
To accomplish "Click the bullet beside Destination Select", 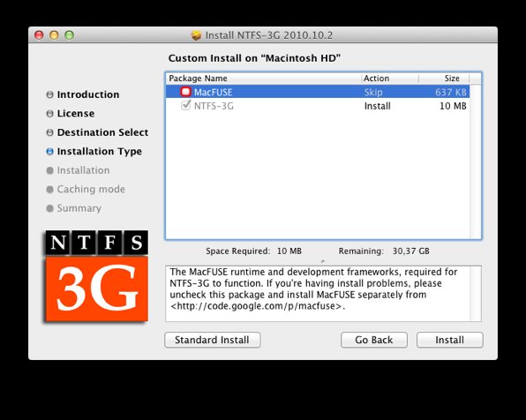I will [49, 132].
